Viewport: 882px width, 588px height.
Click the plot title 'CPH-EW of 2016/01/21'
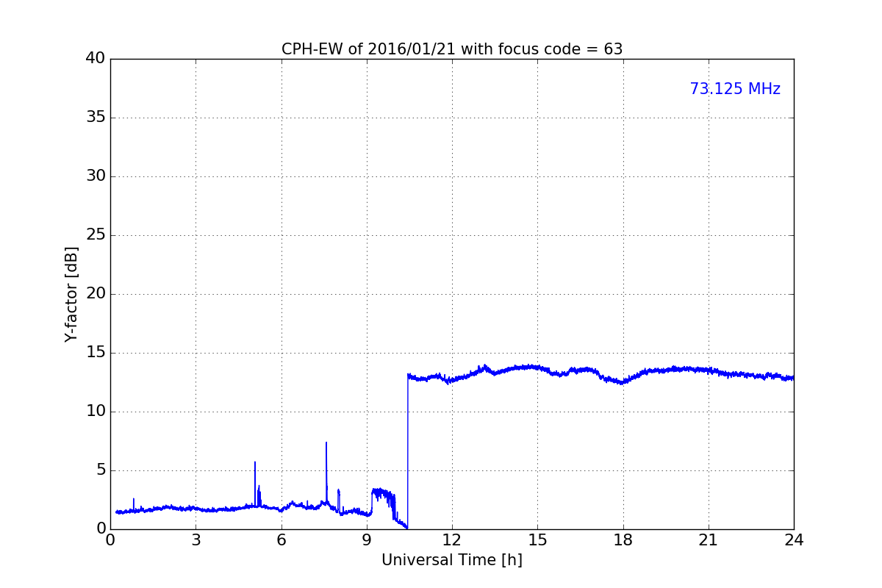(x=452, y=49)
